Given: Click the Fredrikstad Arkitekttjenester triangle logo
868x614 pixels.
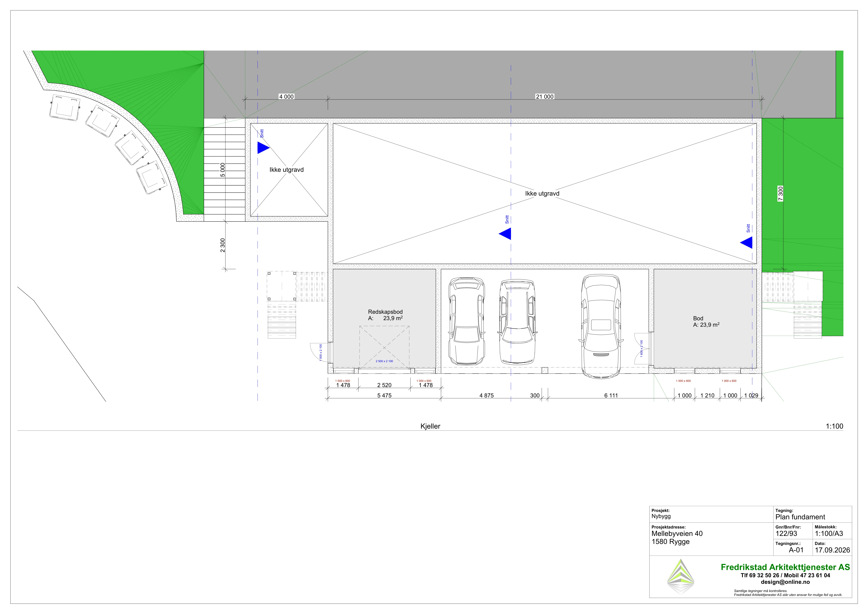Looking at the screenshot, I should 681,576.
